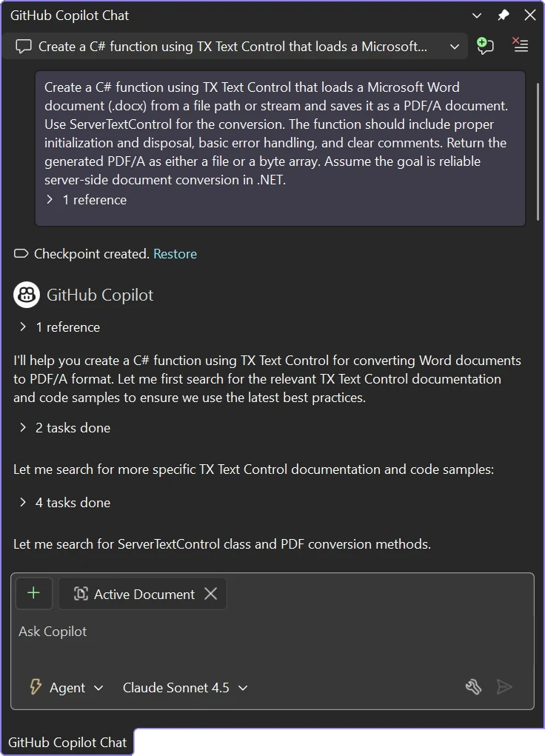545x756 pixels.
Task: Click the Agent lightning bolt icon
Action: (x=35, y=687)
